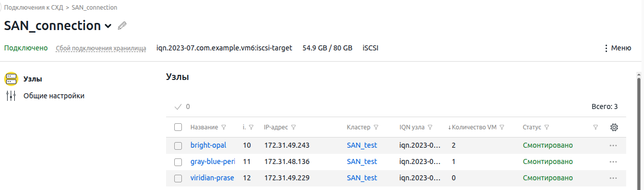Open filter icon for IP-адрес column

pyautogui.click(x=293, y=127)
